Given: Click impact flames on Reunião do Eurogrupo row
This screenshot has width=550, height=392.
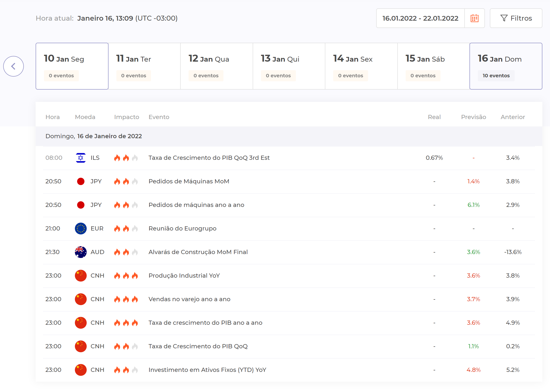Looking at the screenshot, I should [126, 229].
